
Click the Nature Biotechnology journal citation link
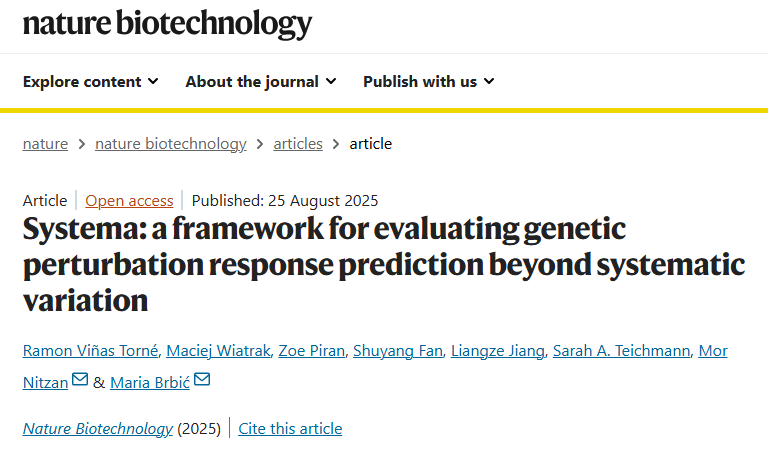point(97,429)
